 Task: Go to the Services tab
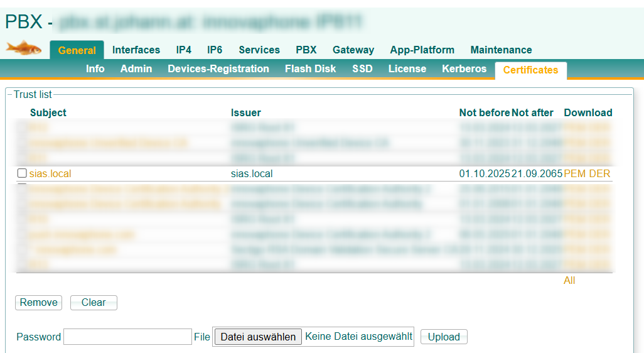(x=259, y=50)
